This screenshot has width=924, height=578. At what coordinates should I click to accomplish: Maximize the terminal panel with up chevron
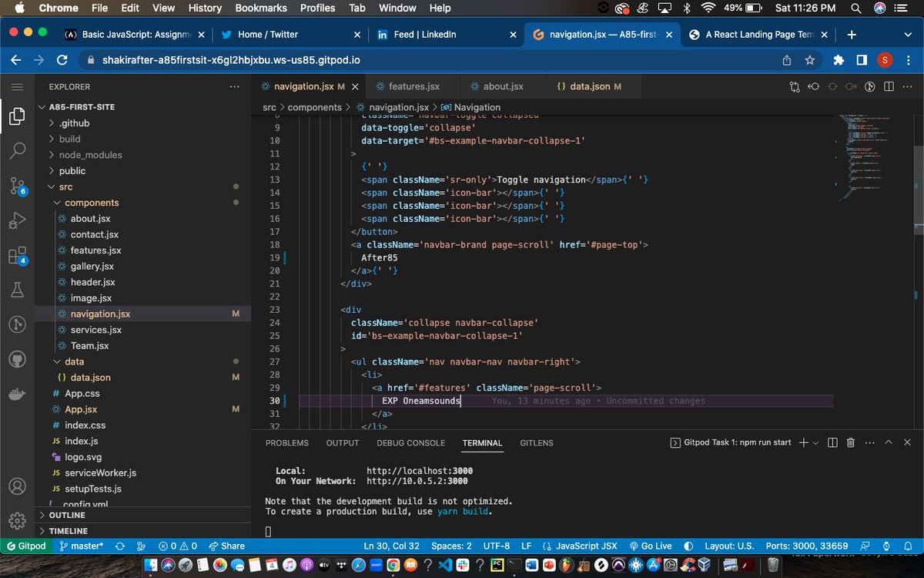[888, 442]
